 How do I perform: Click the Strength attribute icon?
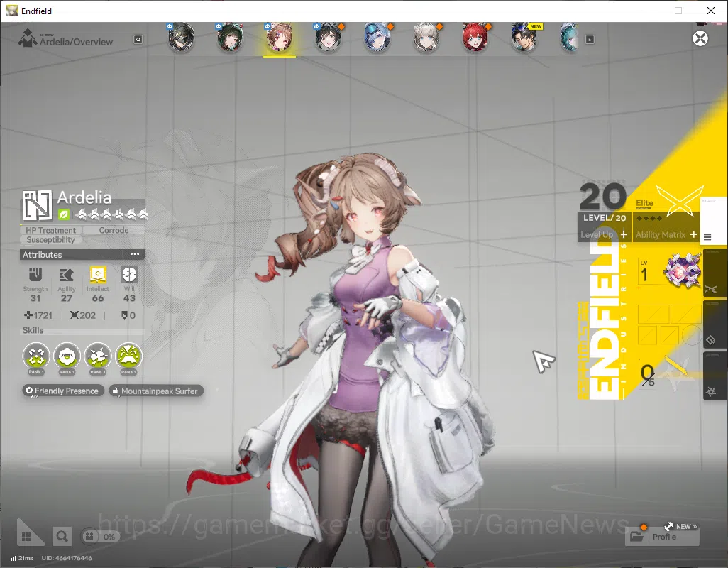(35, 275)
